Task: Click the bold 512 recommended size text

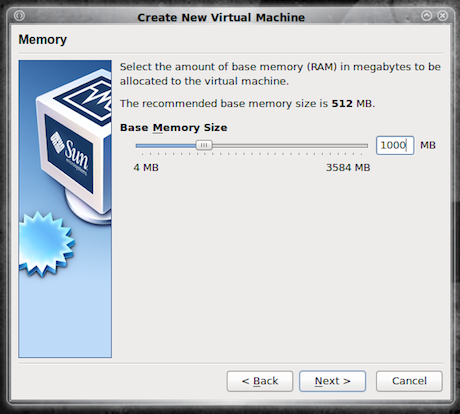Action: [342, 104]
